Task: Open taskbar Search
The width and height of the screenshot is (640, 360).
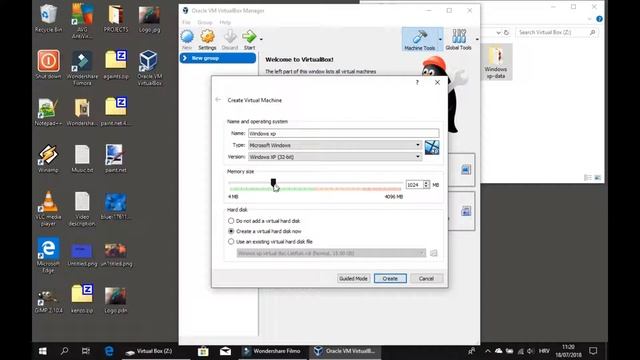Action: click(64, 351)
